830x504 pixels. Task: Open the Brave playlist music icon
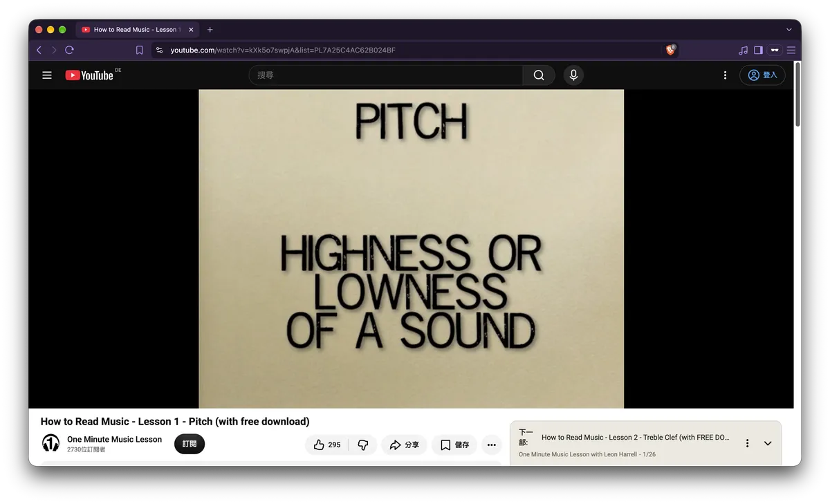[744, 50]
